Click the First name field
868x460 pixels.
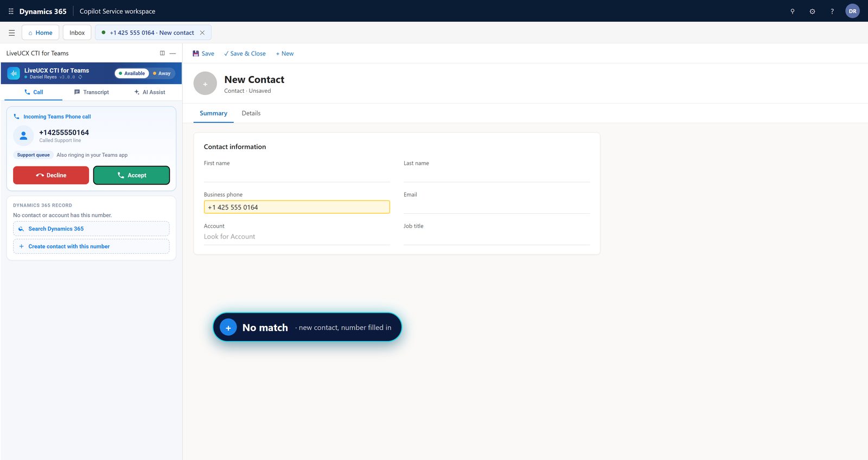(297, 176)
